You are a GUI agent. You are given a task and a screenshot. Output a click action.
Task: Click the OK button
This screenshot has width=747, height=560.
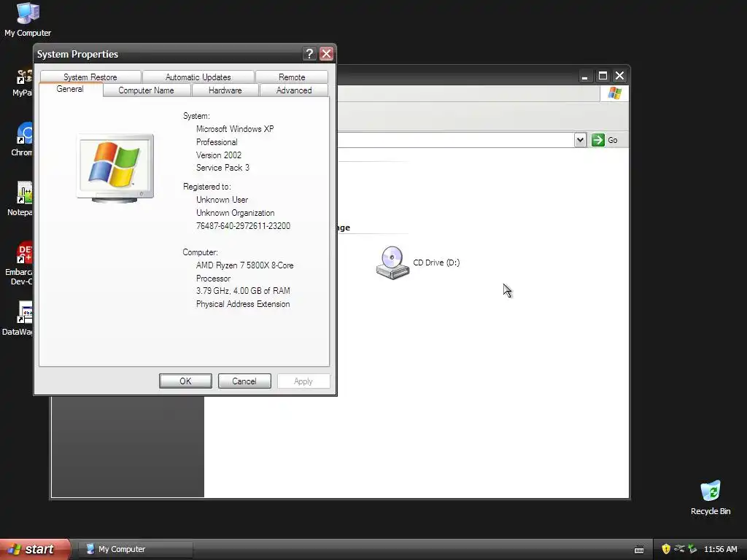(x=185, y=381)
